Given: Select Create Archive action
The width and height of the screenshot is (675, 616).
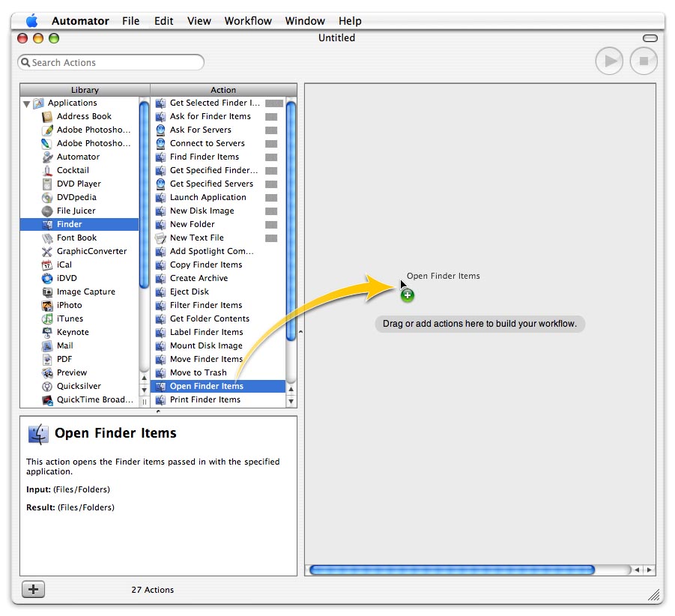Looking at the screenshot, I should pyautogui.click(x=199, y=278).
